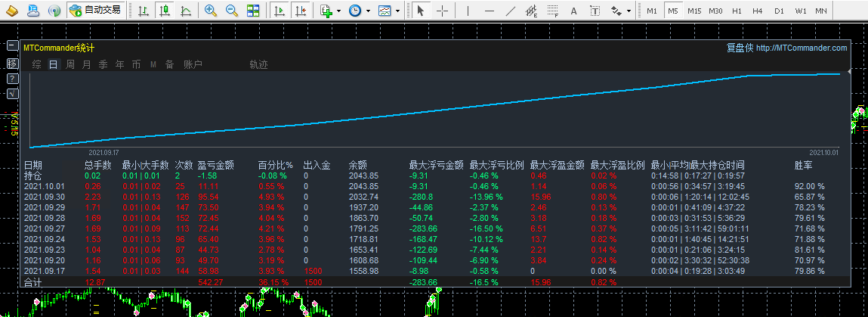Select the equidistant channel tool
The width and height of the screenshot is (868, 317).
[x=531, y=10]
